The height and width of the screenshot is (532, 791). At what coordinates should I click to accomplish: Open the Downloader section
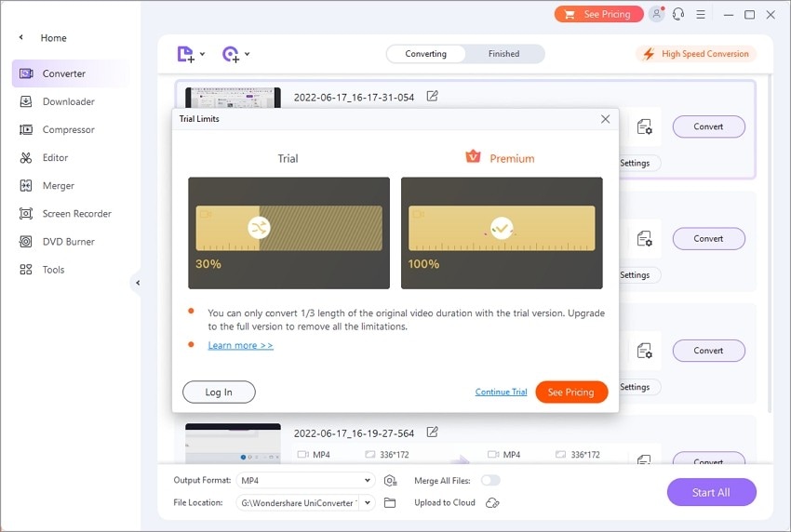point(71,102)
